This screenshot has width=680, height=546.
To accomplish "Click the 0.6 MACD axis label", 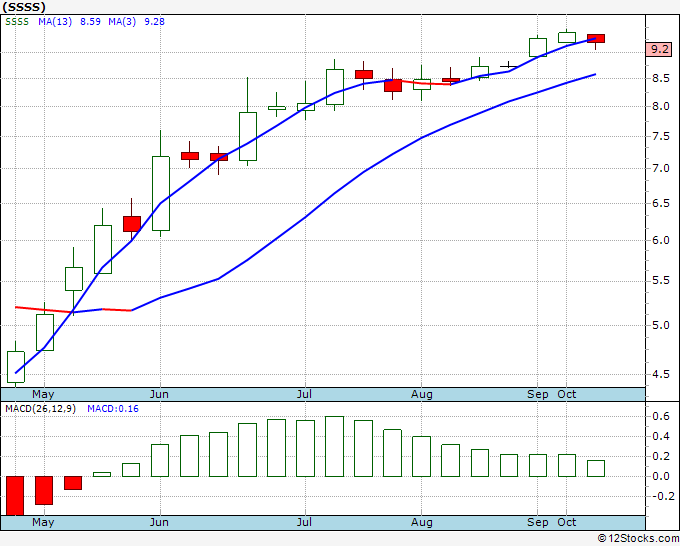I will 660,416.
